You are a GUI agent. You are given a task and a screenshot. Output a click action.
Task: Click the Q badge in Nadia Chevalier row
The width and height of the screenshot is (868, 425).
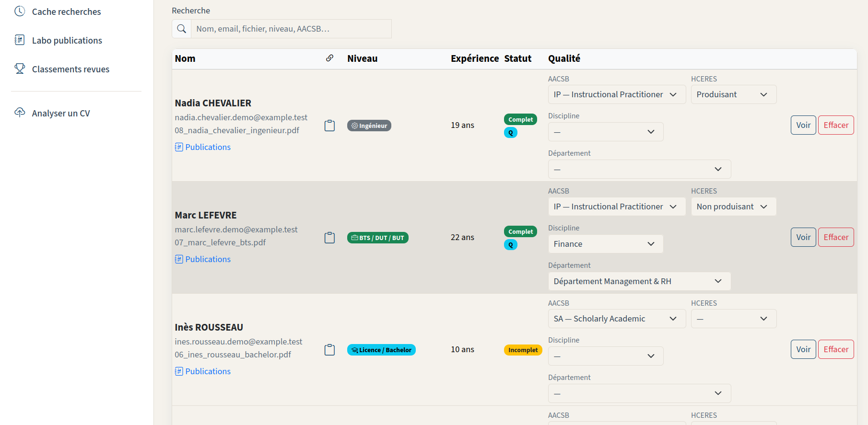pyautogui.click(x=510, y=133)
